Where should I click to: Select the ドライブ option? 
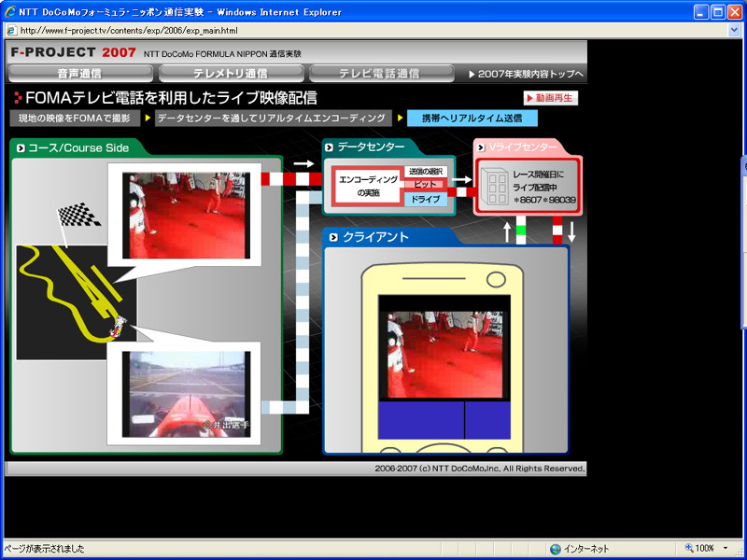(x=426, y=199)
